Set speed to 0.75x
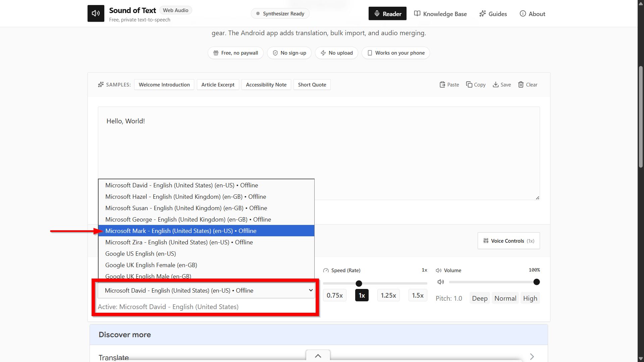644x362 pixels. (334, 296)
